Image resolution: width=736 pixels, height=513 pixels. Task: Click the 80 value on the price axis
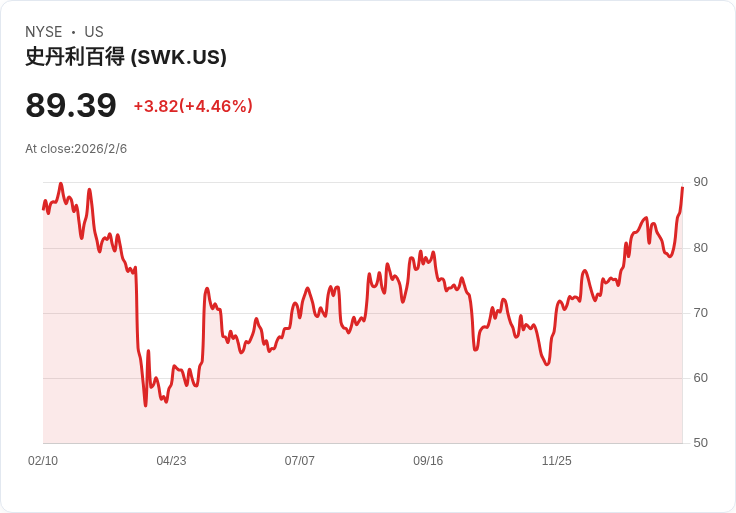coord(701,247)
